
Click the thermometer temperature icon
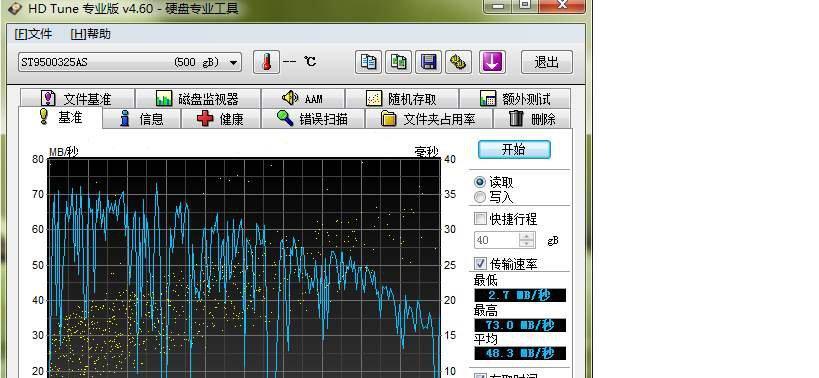[266, 62]
